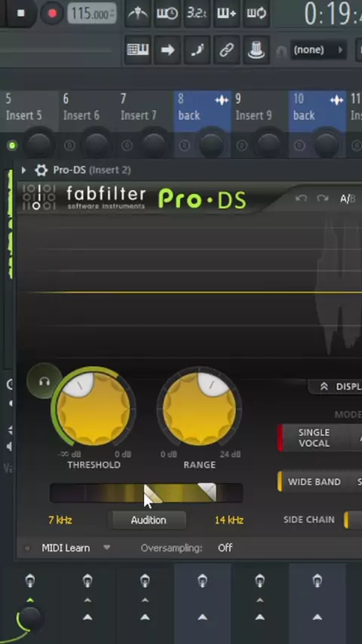This screenshot has width=362, height=644.
Task: Toggle the metronome icon
Action: click(137, 13)
